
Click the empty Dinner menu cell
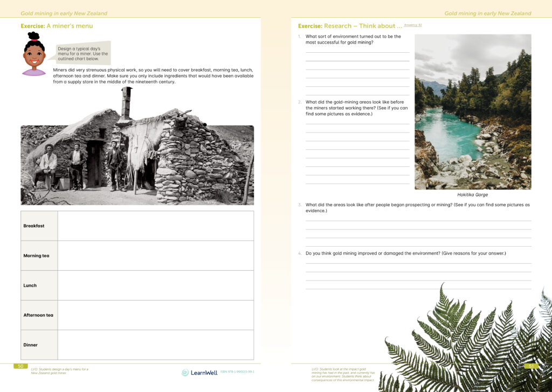click(x=156, y=345)
